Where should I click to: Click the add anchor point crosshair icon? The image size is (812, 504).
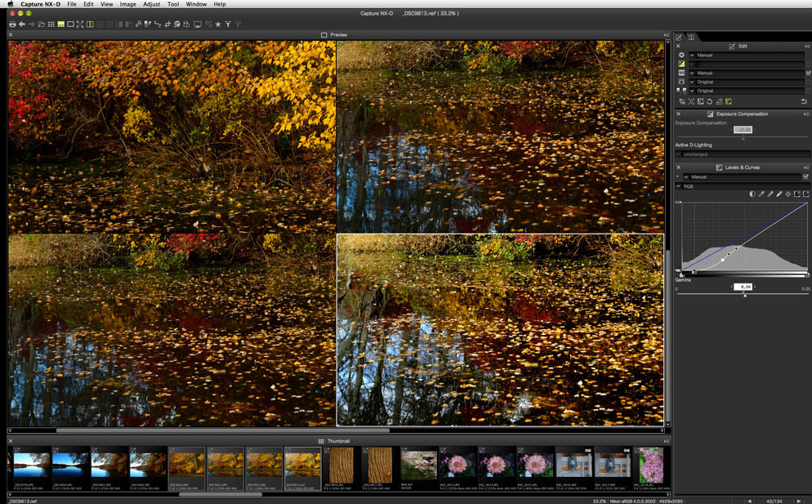tap(788, 194)
